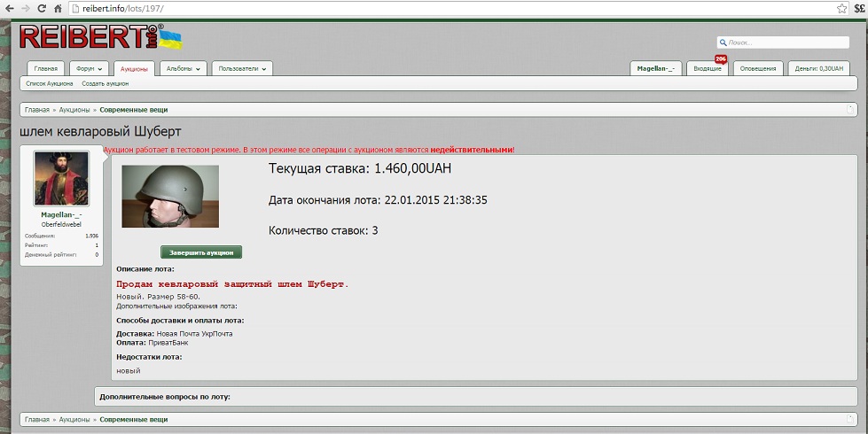Open Входящие inbox tab
Image resolution: width=868 pixels, height=434 pixels.
pos(708,68)
